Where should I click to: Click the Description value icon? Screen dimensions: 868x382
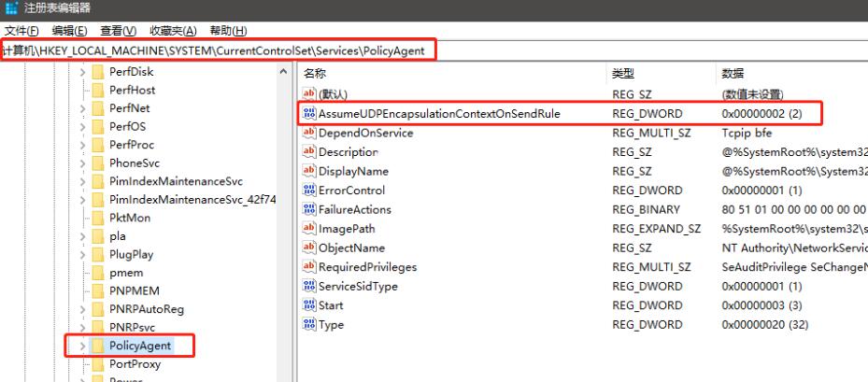click(x=309, y=151)
